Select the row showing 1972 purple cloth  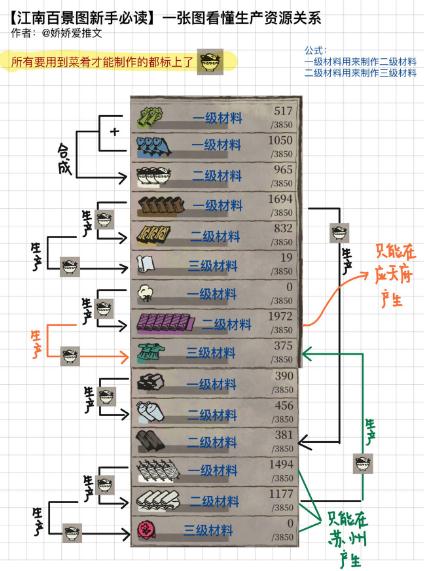click(x=216, y=323)
